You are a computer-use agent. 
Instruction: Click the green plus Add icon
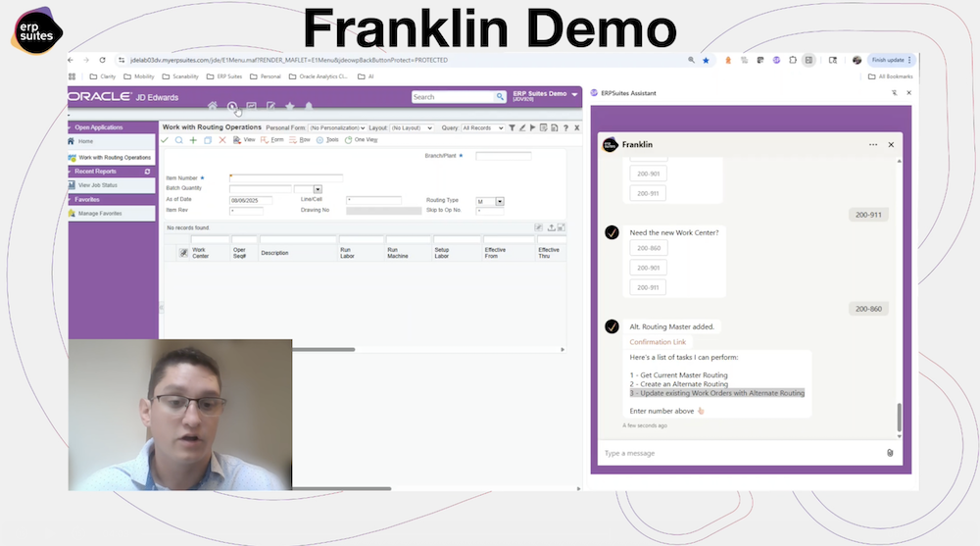click(193, 140)
